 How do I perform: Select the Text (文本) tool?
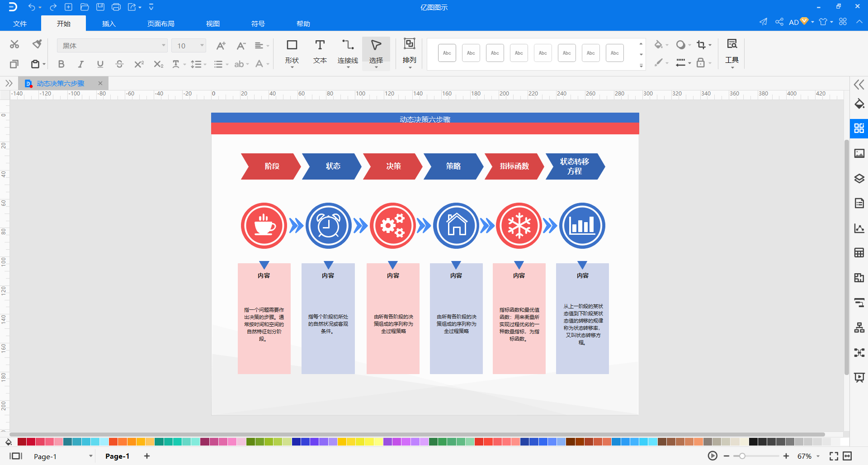(x=320, y=52)
